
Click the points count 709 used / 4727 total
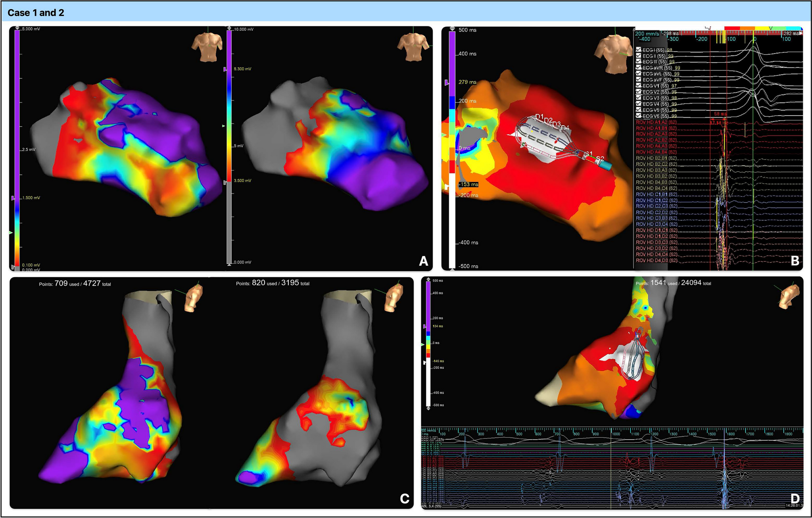pos(75,284)
